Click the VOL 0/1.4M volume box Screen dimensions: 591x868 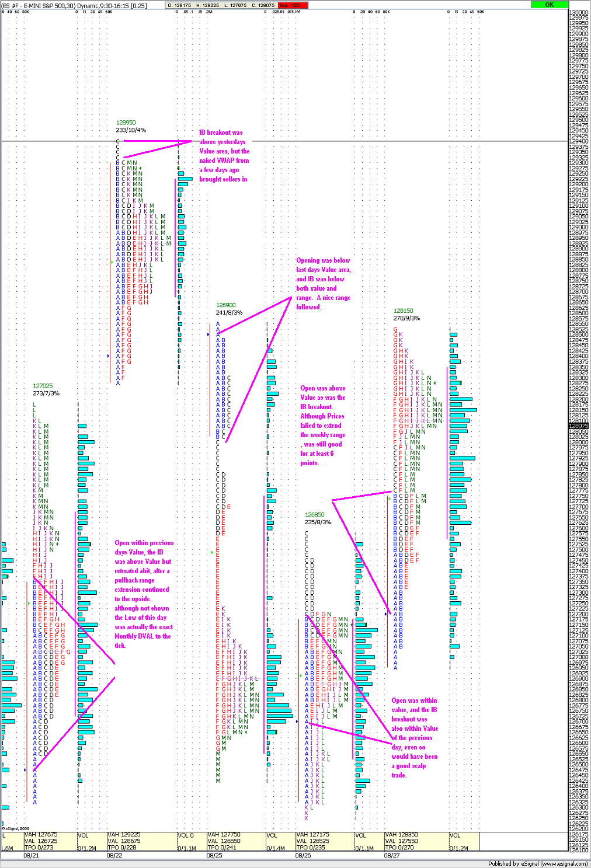(280, 842)
